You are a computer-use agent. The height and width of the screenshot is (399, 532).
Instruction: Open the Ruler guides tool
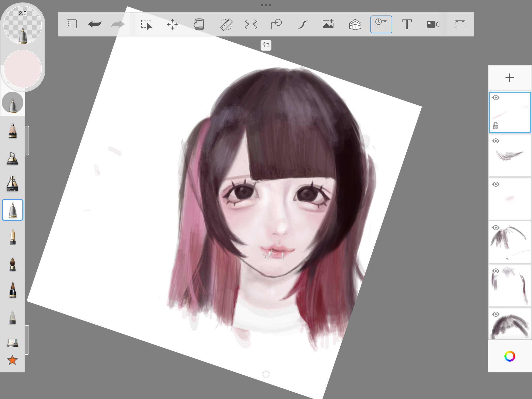pos(226,24)
